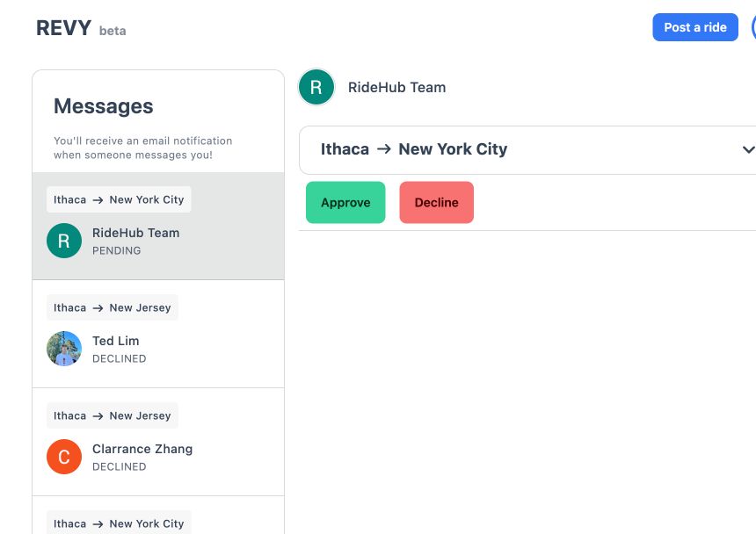Approve the RideHub Team ride request

pos(345,202)
